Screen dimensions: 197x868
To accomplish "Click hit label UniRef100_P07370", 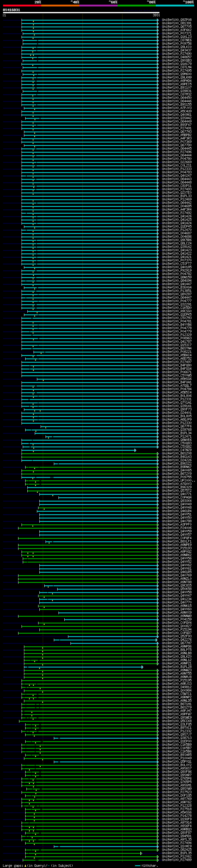I will pos(177,260).
